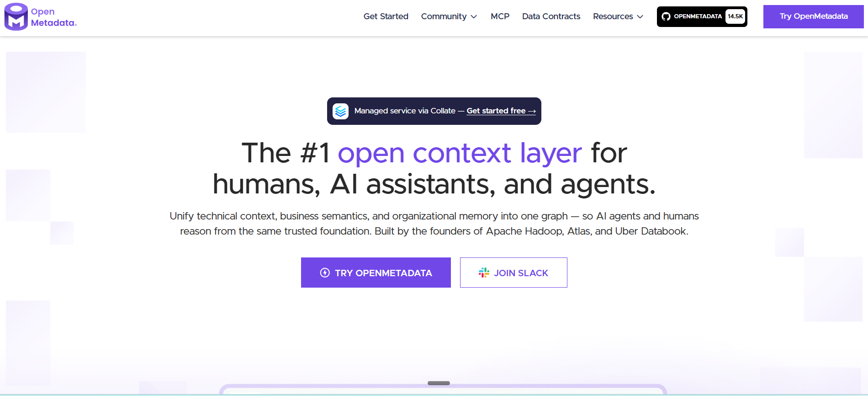This screenshot has height=396, width=868.
Task: Click the lightning bolt icon on Try button
Action: (325, 273)
